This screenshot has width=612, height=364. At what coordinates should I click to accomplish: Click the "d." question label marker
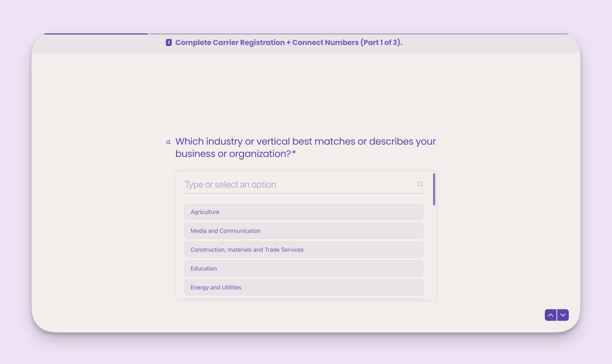coord(169,142)
